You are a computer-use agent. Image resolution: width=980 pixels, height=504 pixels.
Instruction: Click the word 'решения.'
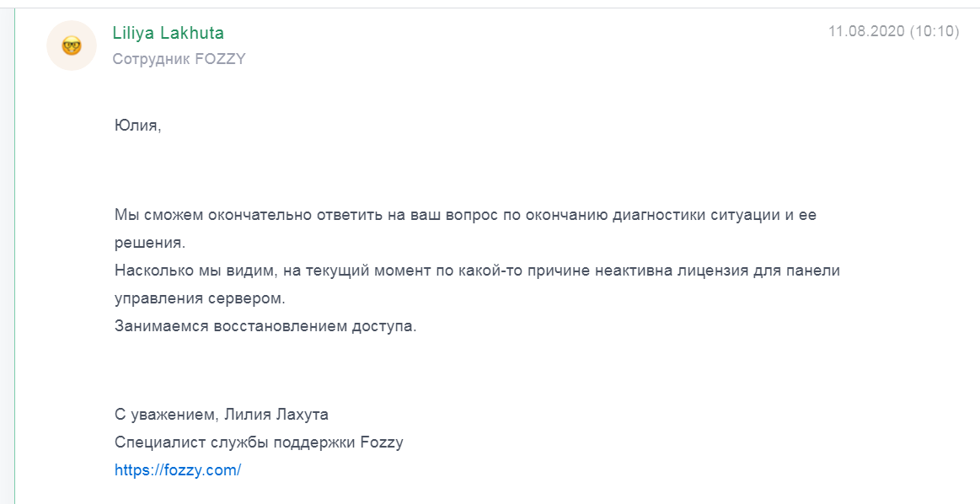[149, 243]
